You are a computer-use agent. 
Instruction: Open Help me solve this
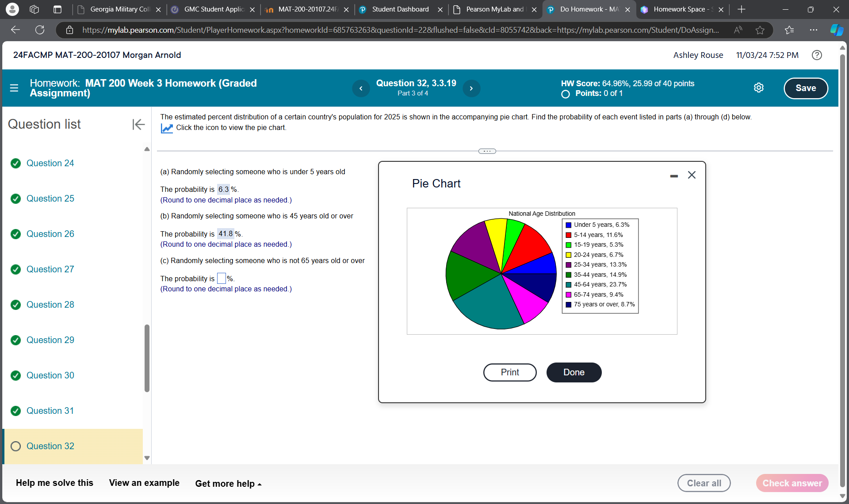pyautogui.click(x=54, y=483)
